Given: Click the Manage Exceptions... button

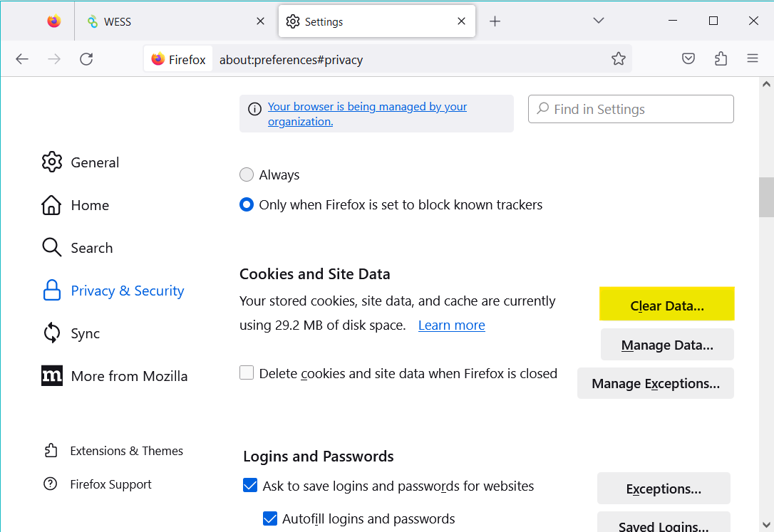Looking at the screenshot, I should click(x=656, y=383).
